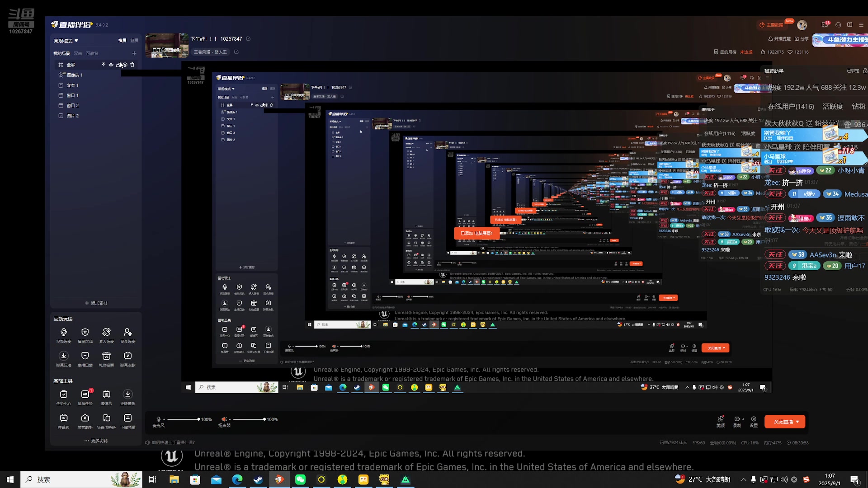868x488 pixels.
Task: Open the 多人连麦 multi-host tool
Action: tap(106, 335)
